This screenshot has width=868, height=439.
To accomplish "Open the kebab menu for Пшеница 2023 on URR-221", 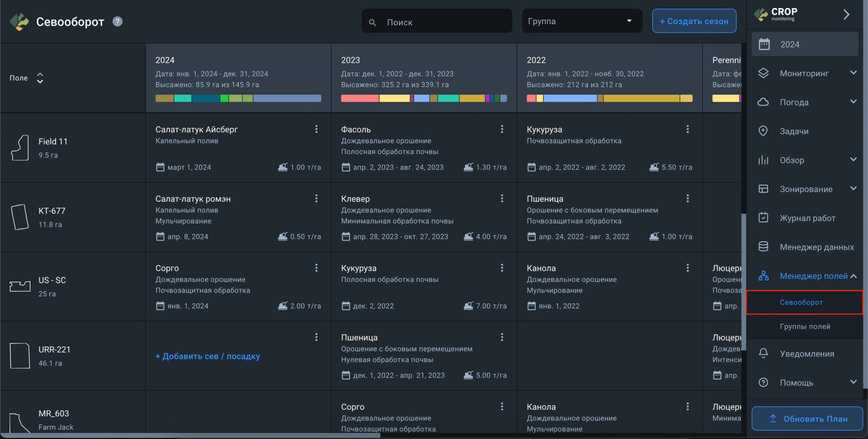I will (502, 337).
